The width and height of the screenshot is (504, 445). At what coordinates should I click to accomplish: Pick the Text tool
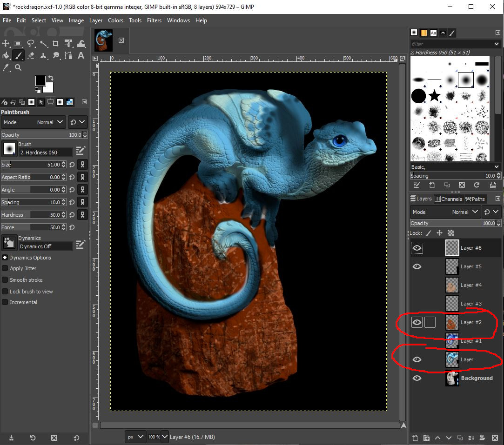(81, 55)
